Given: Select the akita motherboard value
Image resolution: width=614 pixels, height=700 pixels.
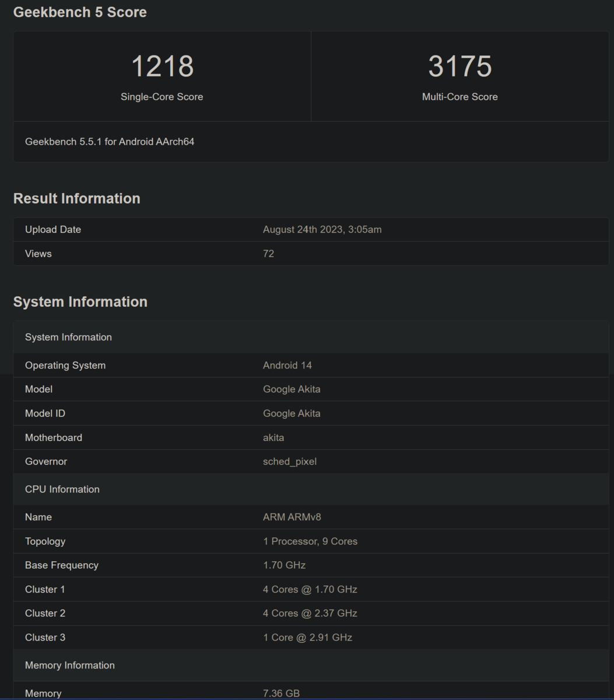Looking at the screenshot, I should coord(273,437).
